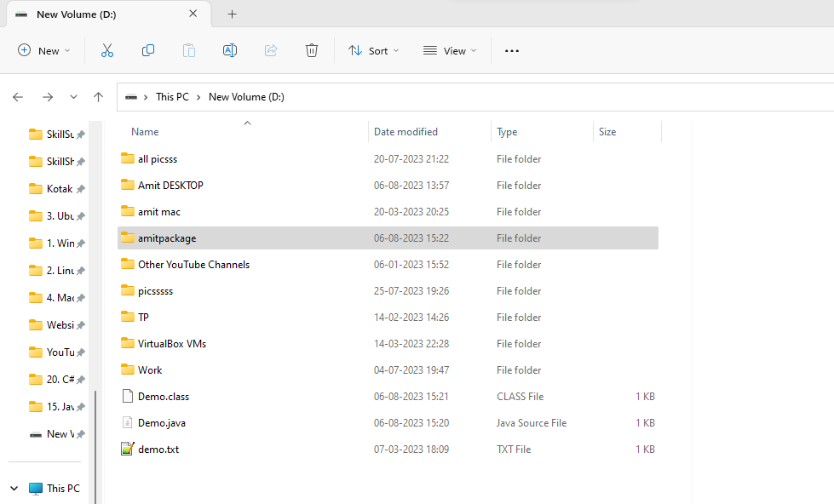Navigate back using the back arrow
The width and height of the screenshot is (834, 504).
pyautogui.click(x=17, y=97)
